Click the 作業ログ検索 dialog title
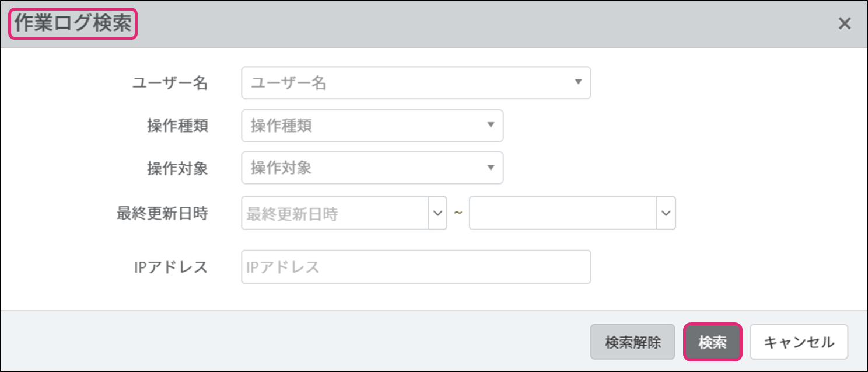Screen dimensions: 868x372 [x=73, y=24]
